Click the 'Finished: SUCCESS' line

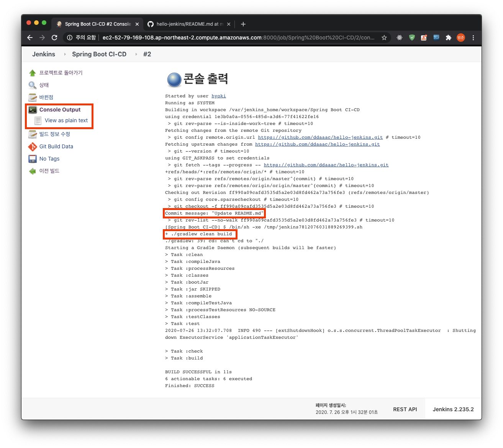(190, 386)
